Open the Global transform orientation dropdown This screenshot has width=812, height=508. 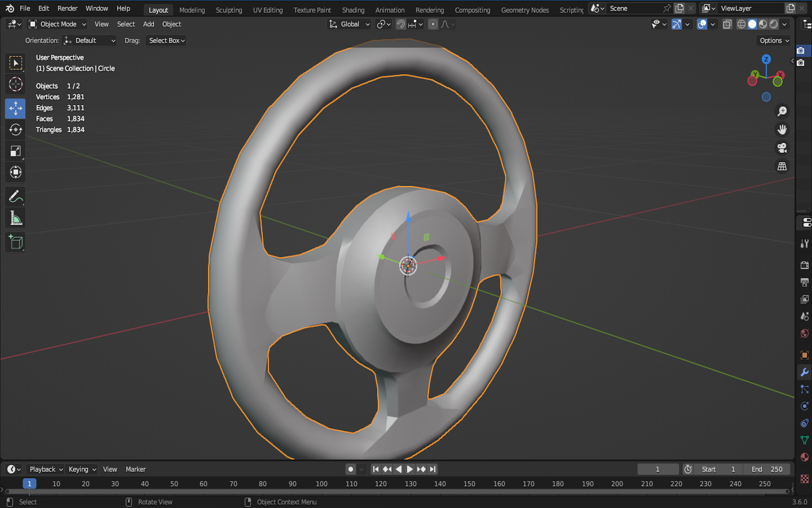349,24
